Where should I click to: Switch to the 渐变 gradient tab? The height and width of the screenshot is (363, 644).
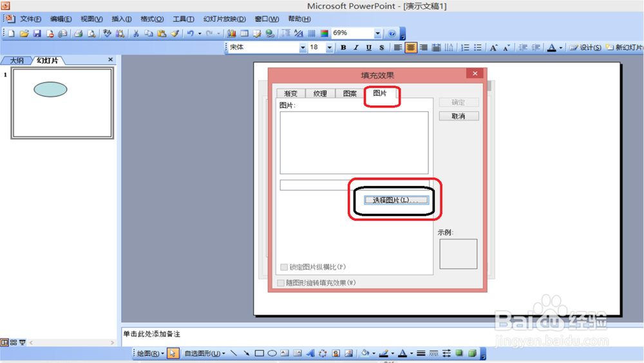(x=291, y=93)
